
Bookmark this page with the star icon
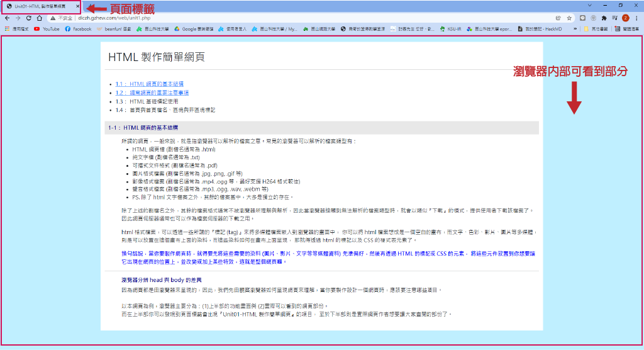pyautogui.click(x=569, y=18)
